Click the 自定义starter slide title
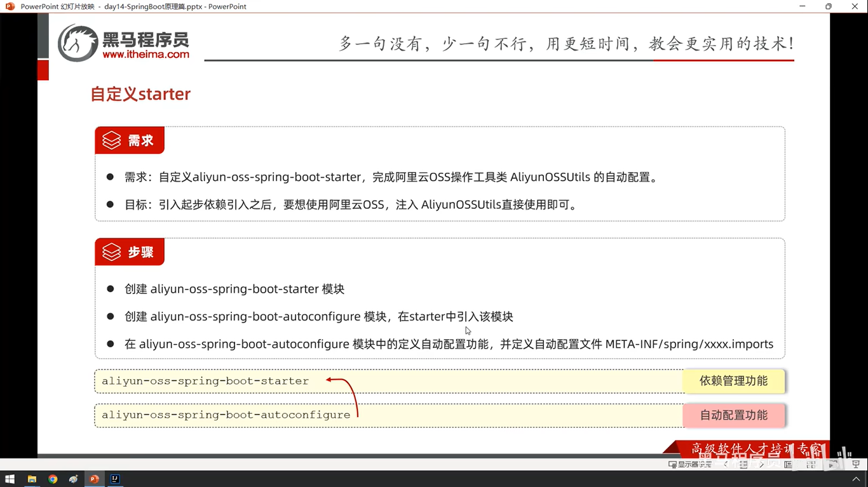Viewport: 868px width, 487px height. [x=140, y=94]
